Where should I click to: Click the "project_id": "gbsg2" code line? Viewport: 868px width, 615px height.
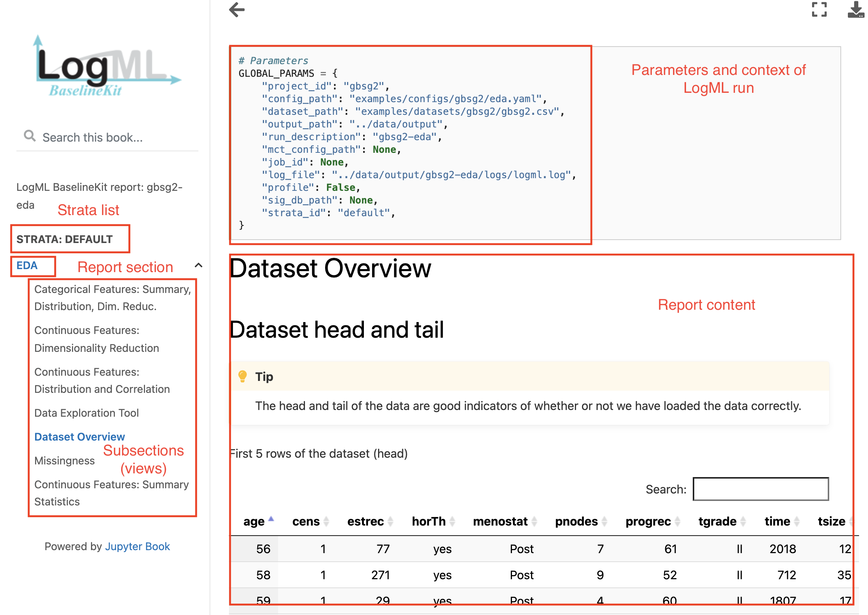(325, 86)
